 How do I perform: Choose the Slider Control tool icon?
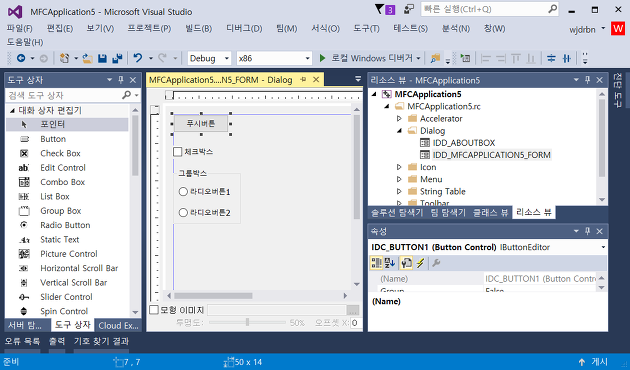click(24, 297)
